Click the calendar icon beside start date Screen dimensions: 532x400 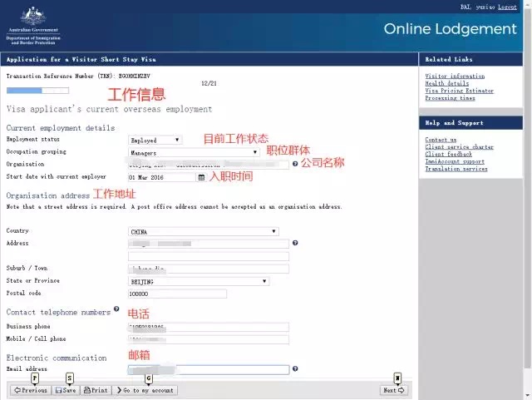tap(201, 177)
